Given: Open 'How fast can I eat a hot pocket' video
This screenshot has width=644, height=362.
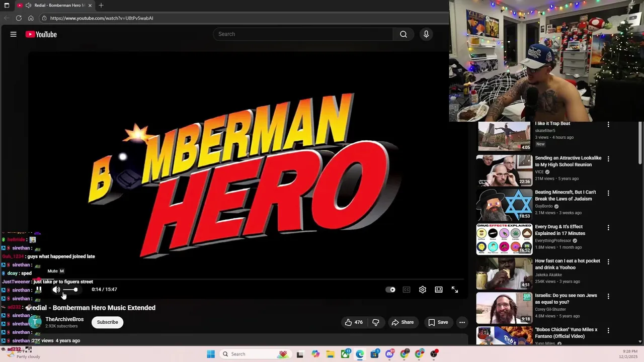Looking at the screenshot, I should tap(568, 264).
